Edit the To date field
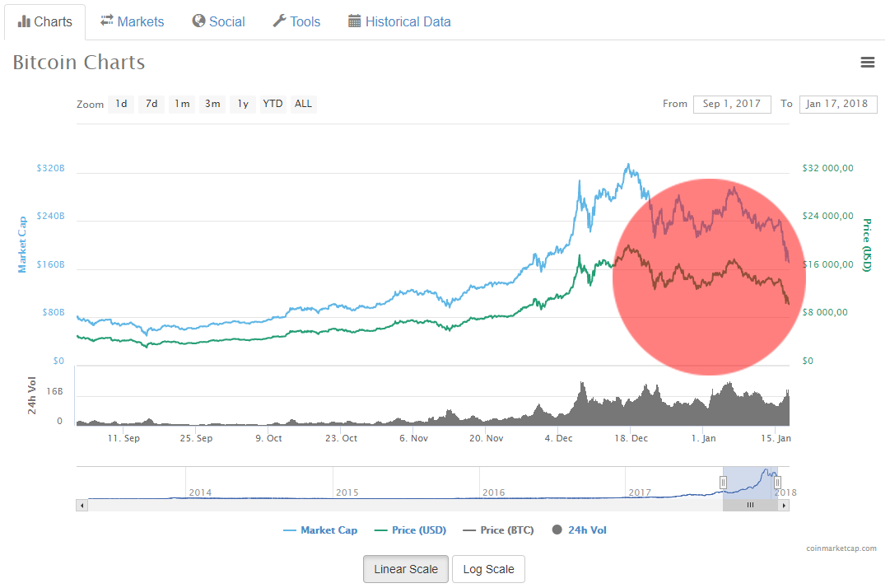The width and height of the screenshot is (890, 588). 837,104
